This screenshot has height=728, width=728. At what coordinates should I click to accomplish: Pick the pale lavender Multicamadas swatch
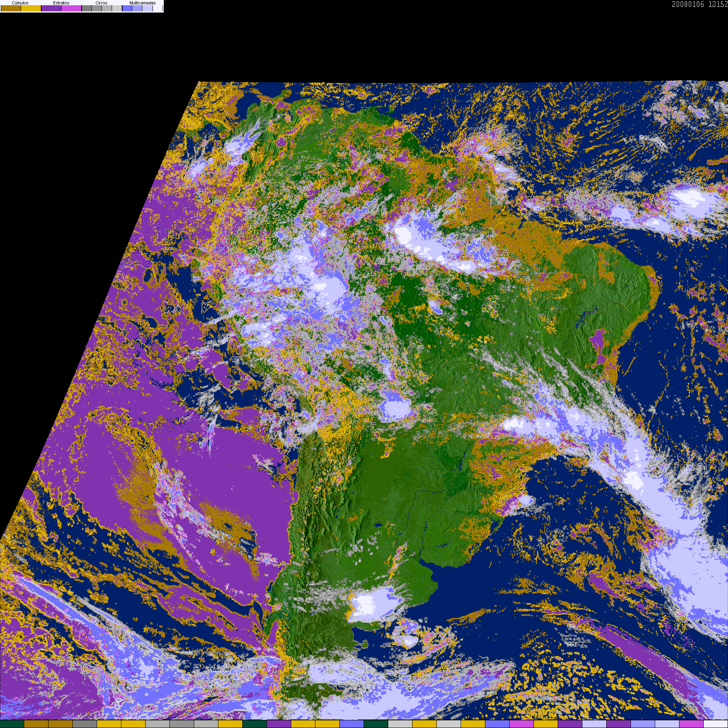pyautogui.click(x=148, y=8)
